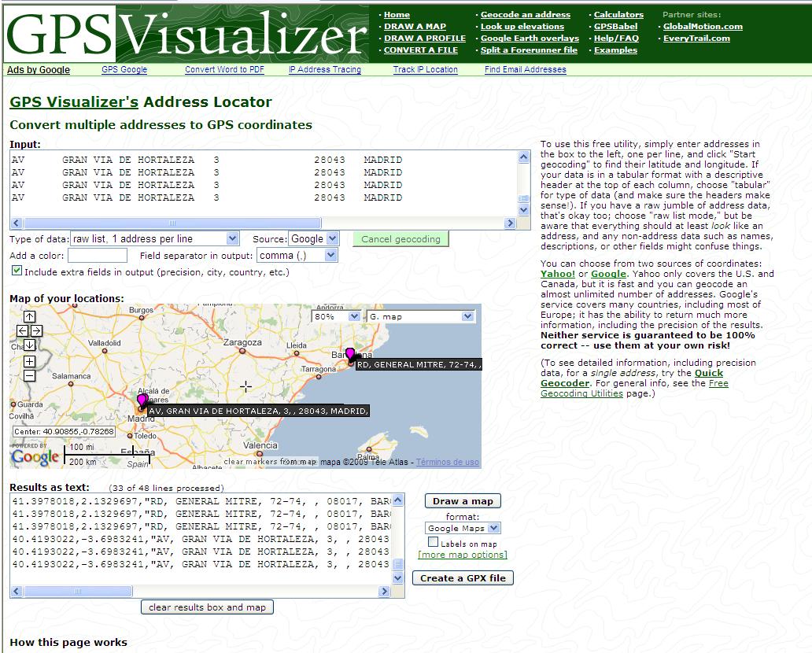Click the Google logo on the map

tap(35, 457)
